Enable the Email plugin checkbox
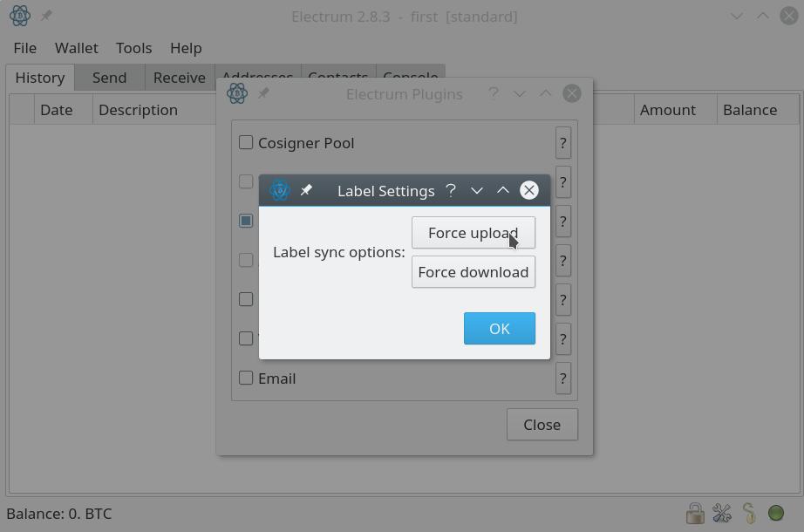The width and height of the screenshot is (804, 532). [x=246, y=378]
